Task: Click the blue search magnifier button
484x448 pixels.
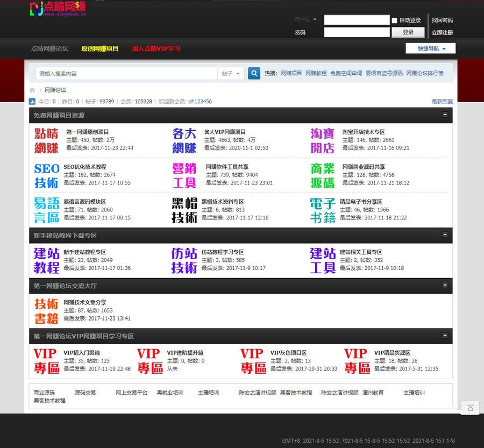Action: tap(254, 74)
